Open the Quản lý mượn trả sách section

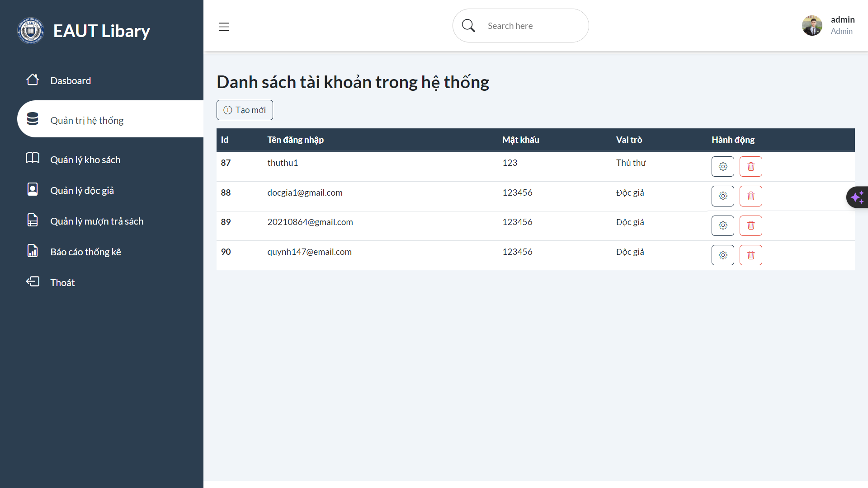click(97, 221)
